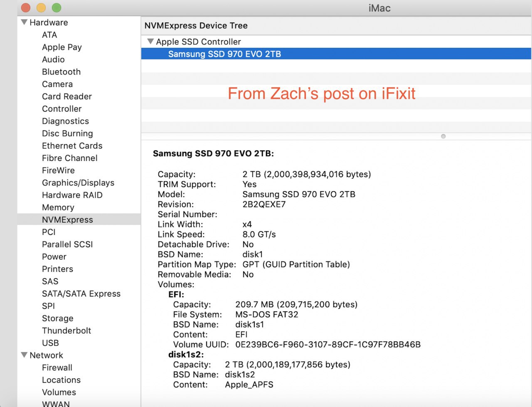532x407 pixels.
Task: Open the Audio hardware entry
Action: coord(53,59)
